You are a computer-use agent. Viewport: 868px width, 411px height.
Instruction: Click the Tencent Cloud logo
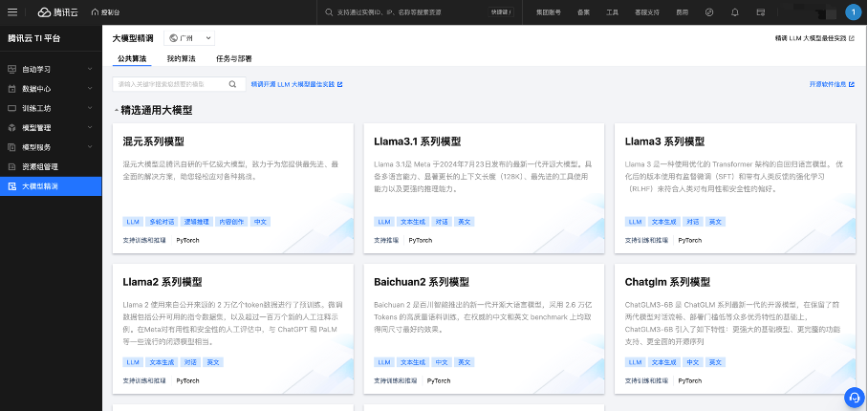tap(57, 12)
